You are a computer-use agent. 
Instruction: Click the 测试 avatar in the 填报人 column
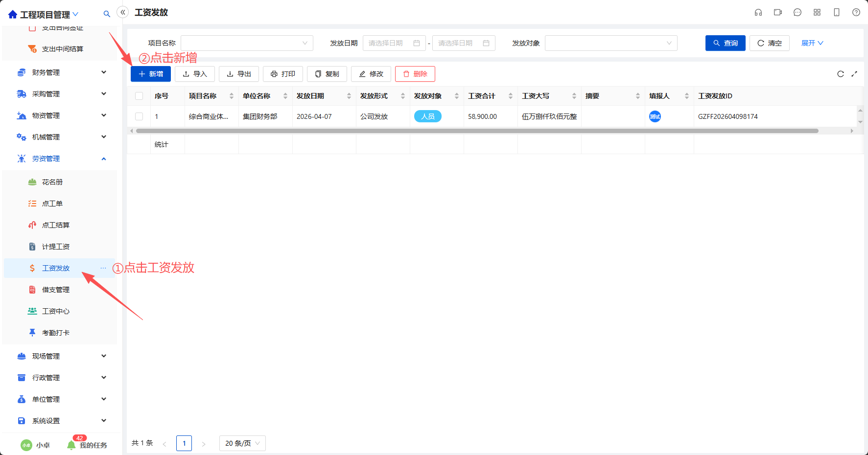point(655,116)
